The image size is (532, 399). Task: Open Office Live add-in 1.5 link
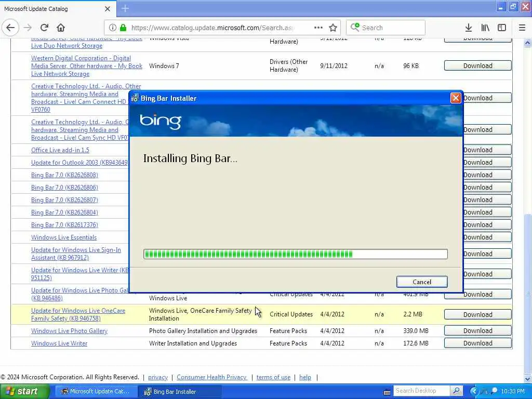tap(60, 150)
